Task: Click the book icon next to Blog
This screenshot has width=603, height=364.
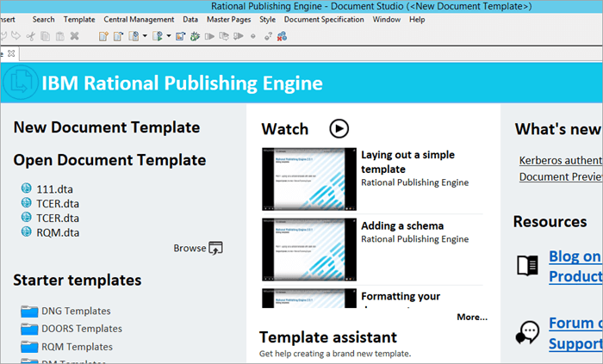Action: click(x=527, y=266)
